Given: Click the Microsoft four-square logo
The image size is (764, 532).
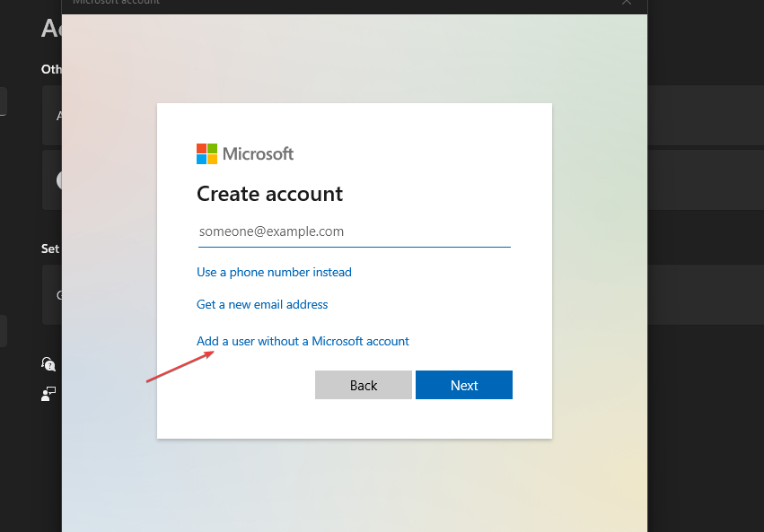Looking at the screenshot, I should tap(206, 153).
